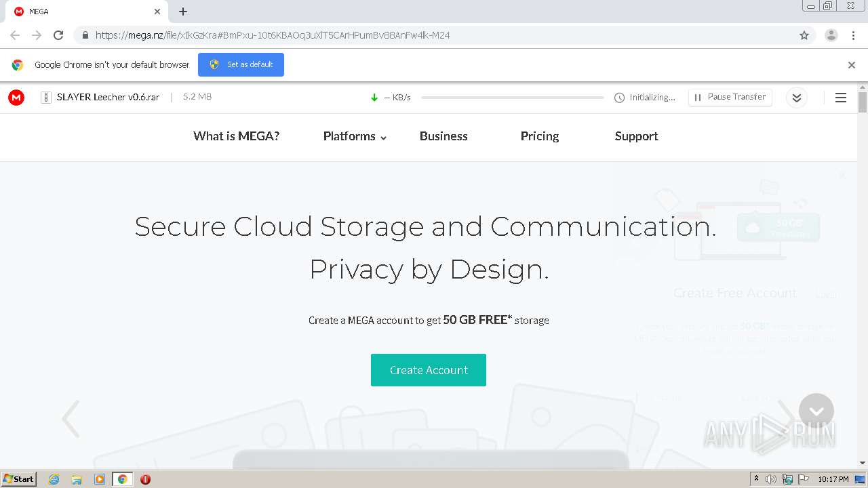Open the Windows Start menu
This screenshot has height=488, width=868.
click(19, 479)
